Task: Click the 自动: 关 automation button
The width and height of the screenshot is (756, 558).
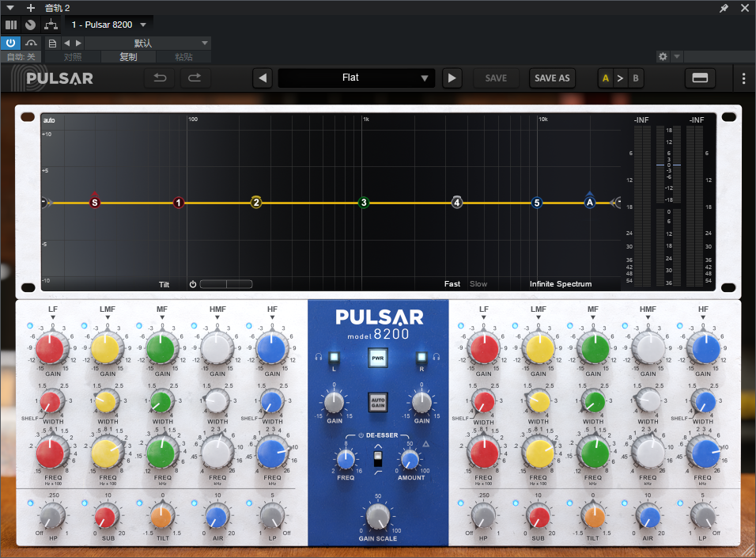Action: [x=21, y=56]
